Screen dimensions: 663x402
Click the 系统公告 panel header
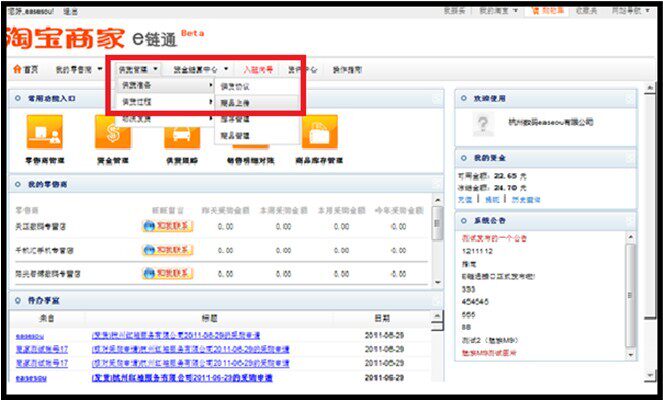(545, 221)
